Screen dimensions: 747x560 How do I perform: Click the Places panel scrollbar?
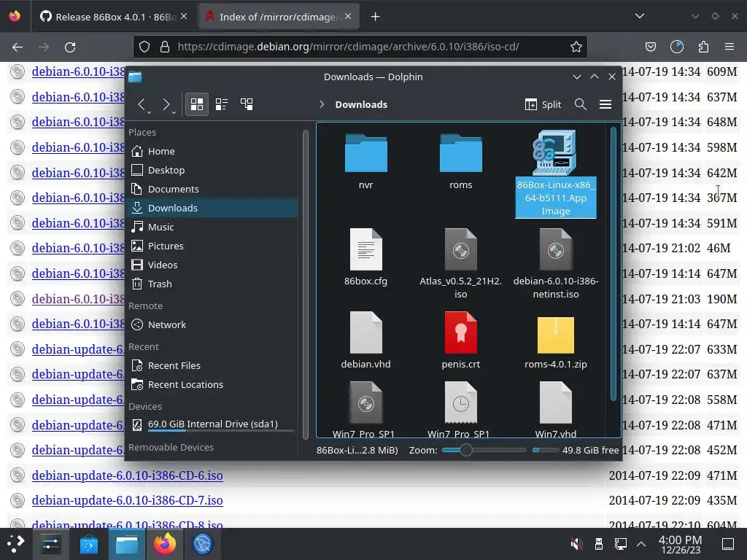point(306,286)
